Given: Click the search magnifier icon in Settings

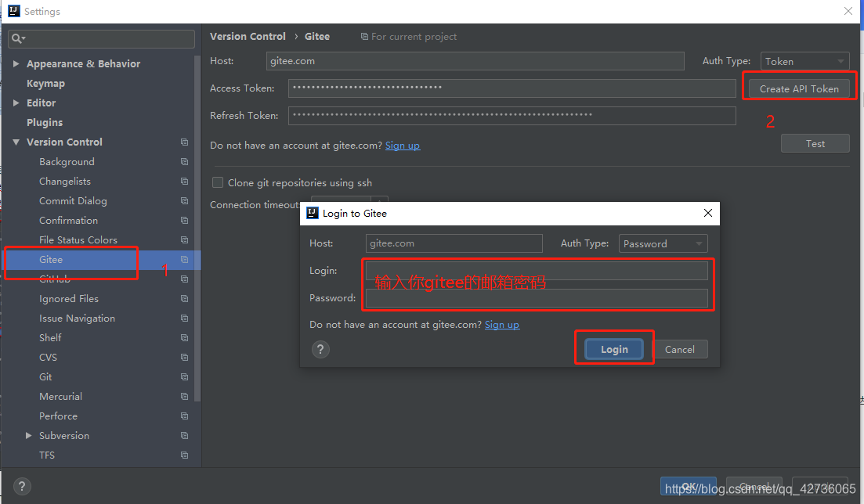Looking at the screenshot, I should pos(17,38).
